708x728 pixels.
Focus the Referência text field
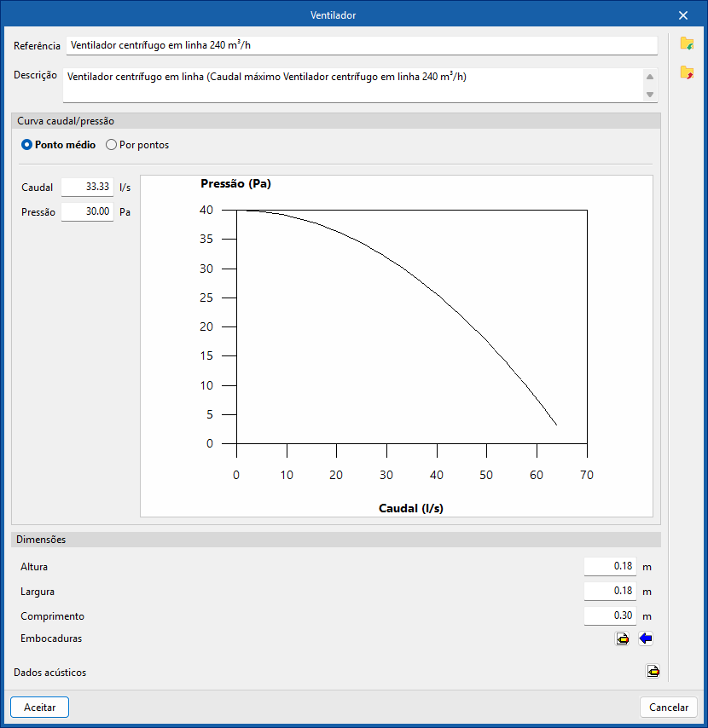pos(362,45)
